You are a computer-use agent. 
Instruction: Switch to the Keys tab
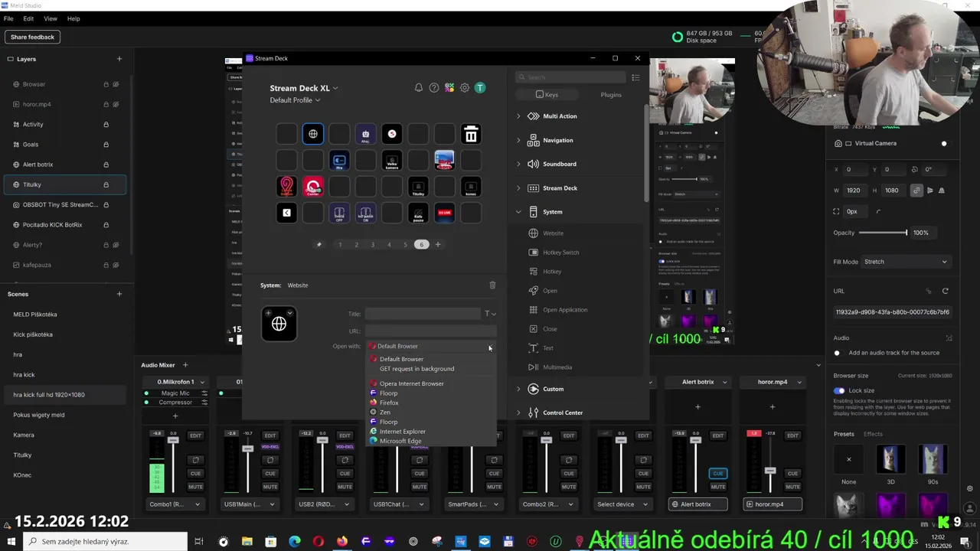547,95
